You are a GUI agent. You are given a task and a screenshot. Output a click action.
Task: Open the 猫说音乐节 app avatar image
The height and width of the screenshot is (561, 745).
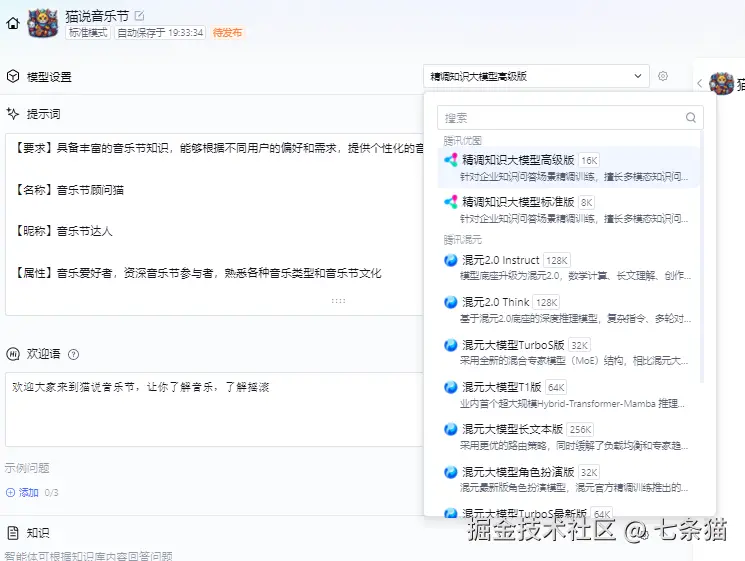[x=43, y=23]
